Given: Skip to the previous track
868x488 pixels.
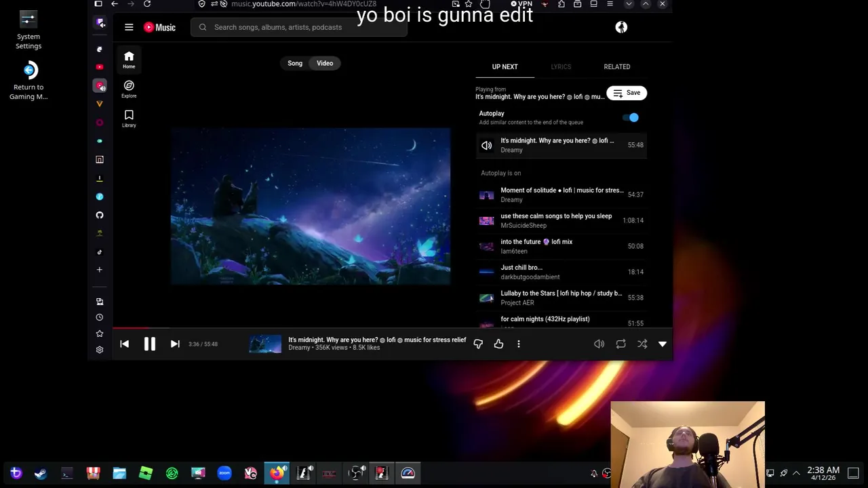Looking at the screenshot, I should 125,344.
